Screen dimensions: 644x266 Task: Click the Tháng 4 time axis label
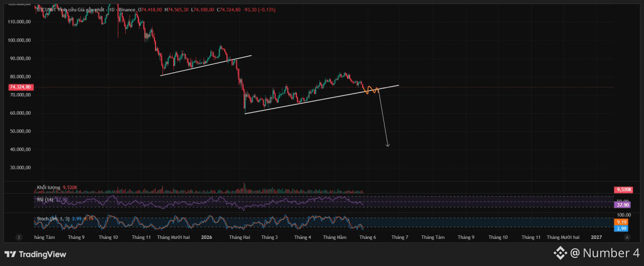[x=302, y=237]
